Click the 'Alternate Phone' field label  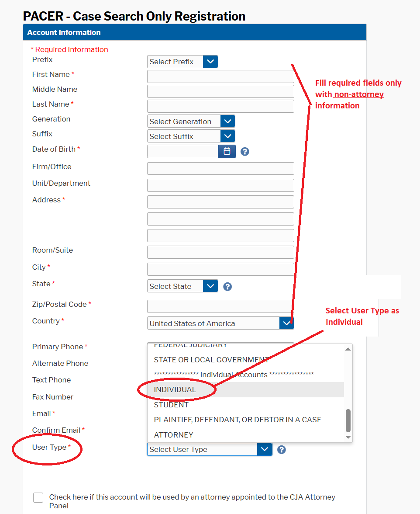pos(60,363)
